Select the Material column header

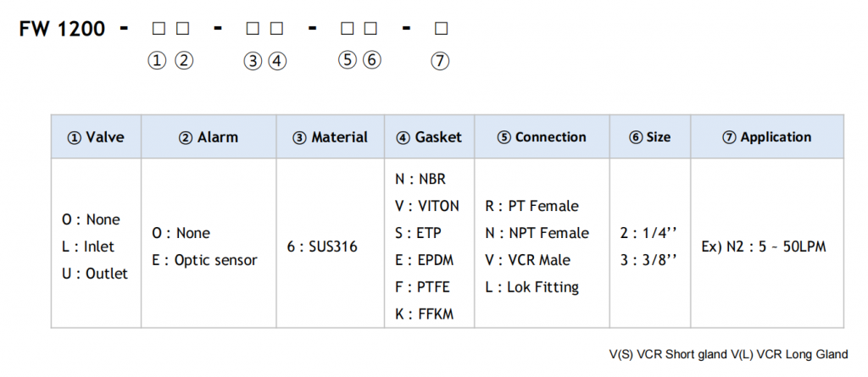pyautogui.click(x=331, y=137)
